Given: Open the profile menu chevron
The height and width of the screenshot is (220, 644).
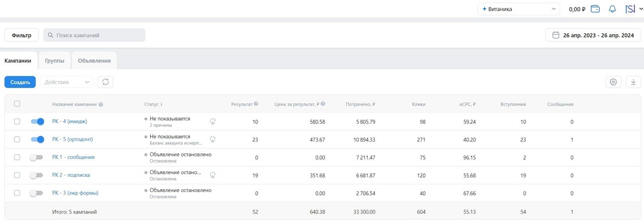Looking at the screenshot, I should point(641,9).
